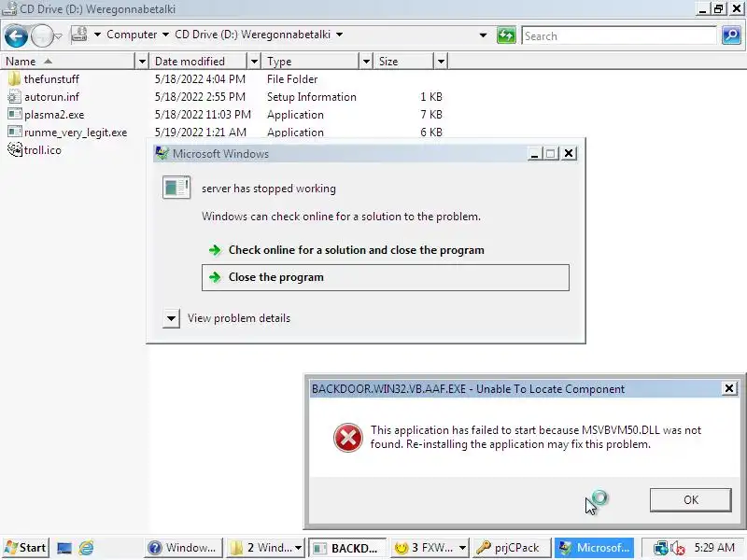747x560 pixels.
Task: Expand dropdown after CD Drive breadcrumb
Action: pos(339,35)
